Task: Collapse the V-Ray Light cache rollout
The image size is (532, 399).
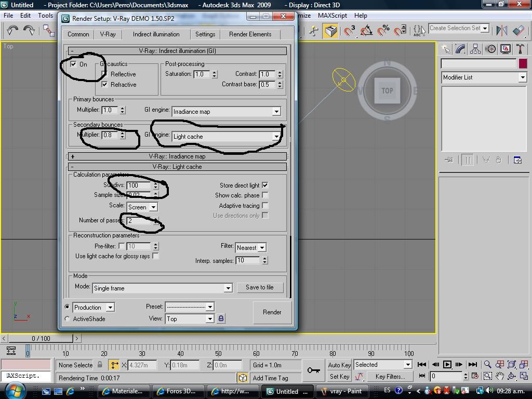Action: [177, 167]
